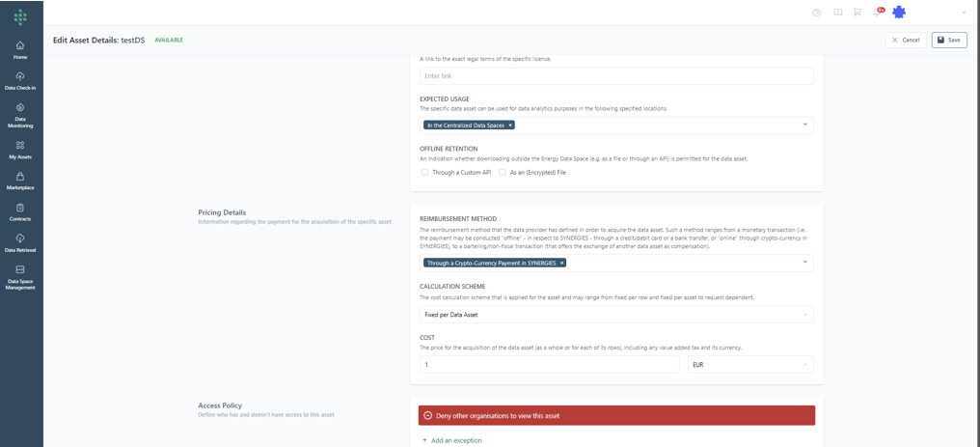Viewport: 980px width, 447px height.
Task: Navigate to Contracts in the sidebar
Action: click(20, 212)
